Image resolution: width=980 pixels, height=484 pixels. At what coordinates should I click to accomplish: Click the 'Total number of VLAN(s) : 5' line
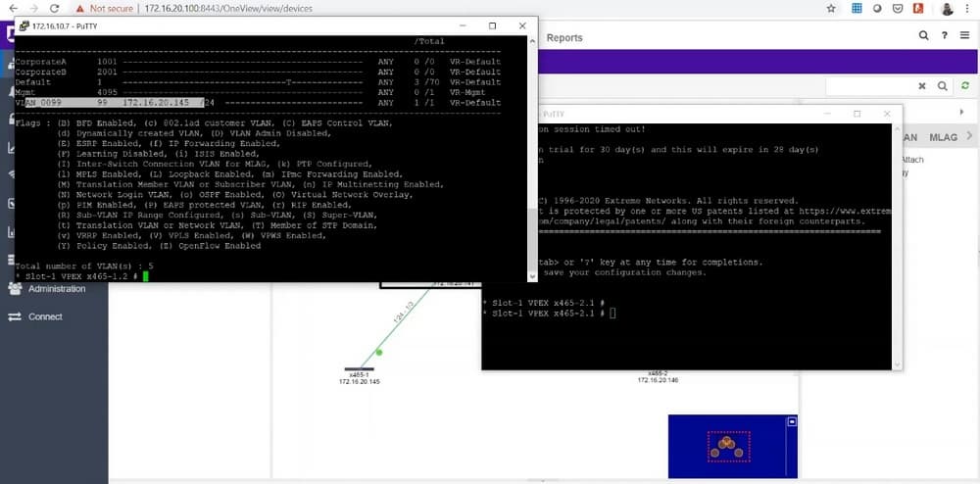83,266
